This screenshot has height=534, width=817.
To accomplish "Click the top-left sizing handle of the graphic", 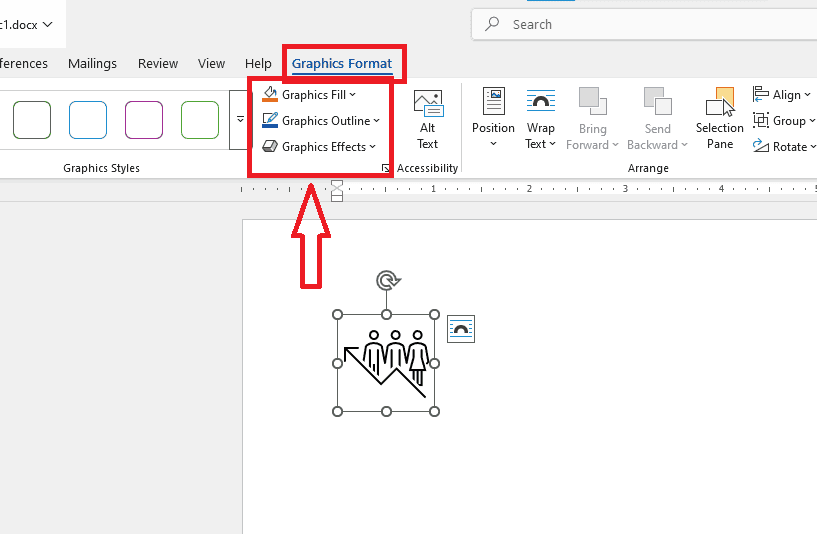I will click(338, 315).
